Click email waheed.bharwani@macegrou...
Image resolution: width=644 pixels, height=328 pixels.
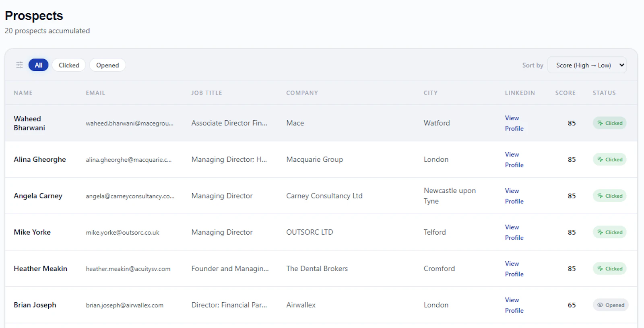click(x=130, y=123)
